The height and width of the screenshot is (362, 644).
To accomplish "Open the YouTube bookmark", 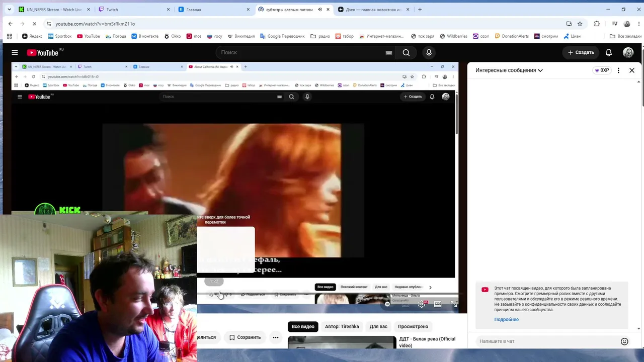I will tap(88, 36).
